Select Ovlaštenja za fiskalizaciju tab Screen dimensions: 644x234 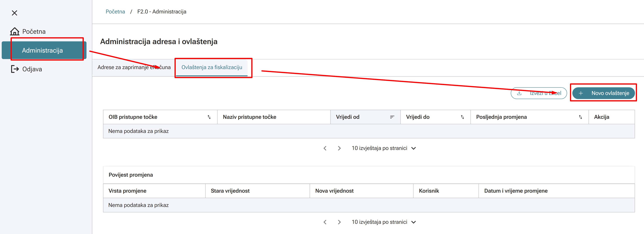(x=212, y=67)
